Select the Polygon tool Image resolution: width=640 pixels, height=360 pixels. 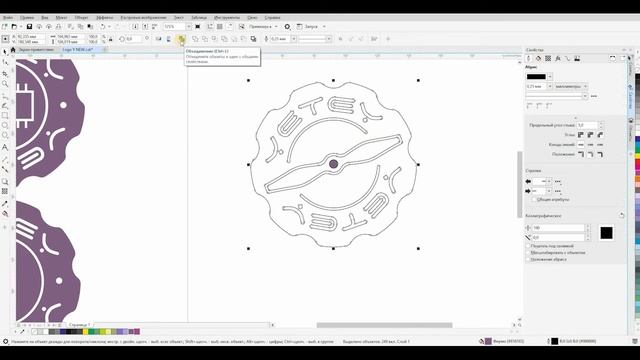[5, 136]
